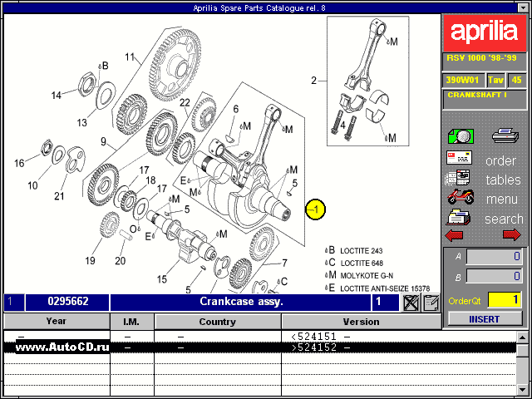
Task: Select part 21 plate callout
Action: (59, 196)
